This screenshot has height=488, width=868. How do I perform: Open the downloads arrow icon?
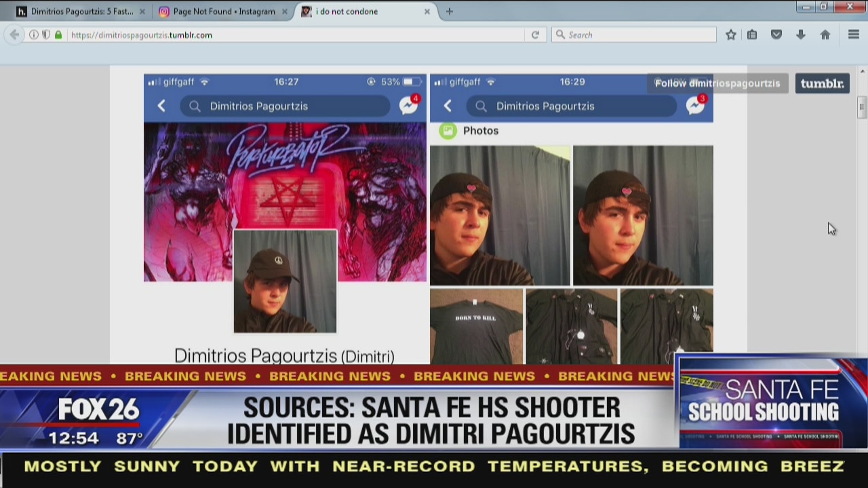(x=801, y=35)
